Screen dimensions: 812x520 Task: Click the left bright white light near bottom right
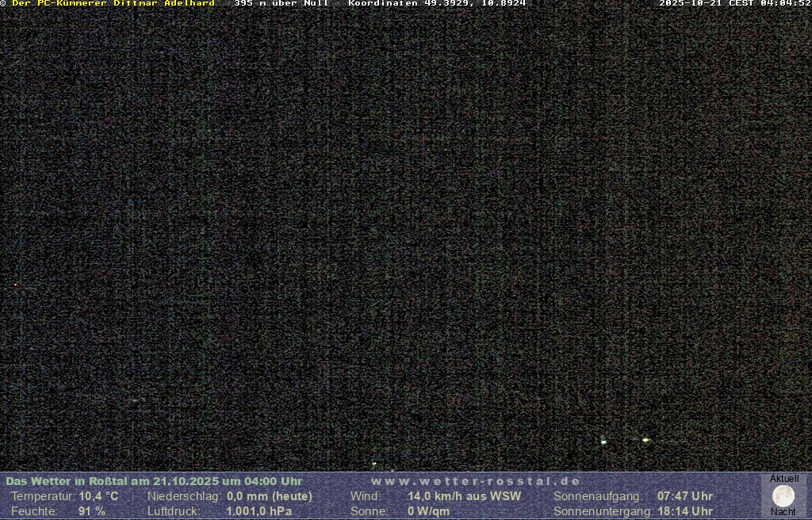(603, 442)
